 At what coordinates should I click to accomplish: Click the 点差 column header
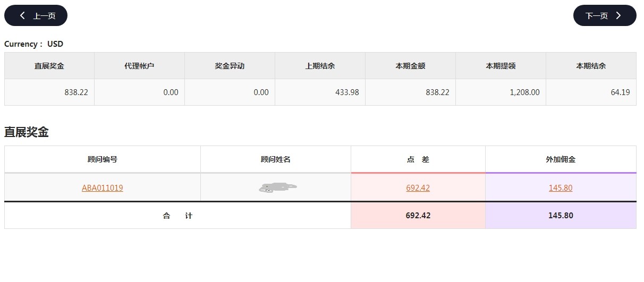[x=418, y=159]
